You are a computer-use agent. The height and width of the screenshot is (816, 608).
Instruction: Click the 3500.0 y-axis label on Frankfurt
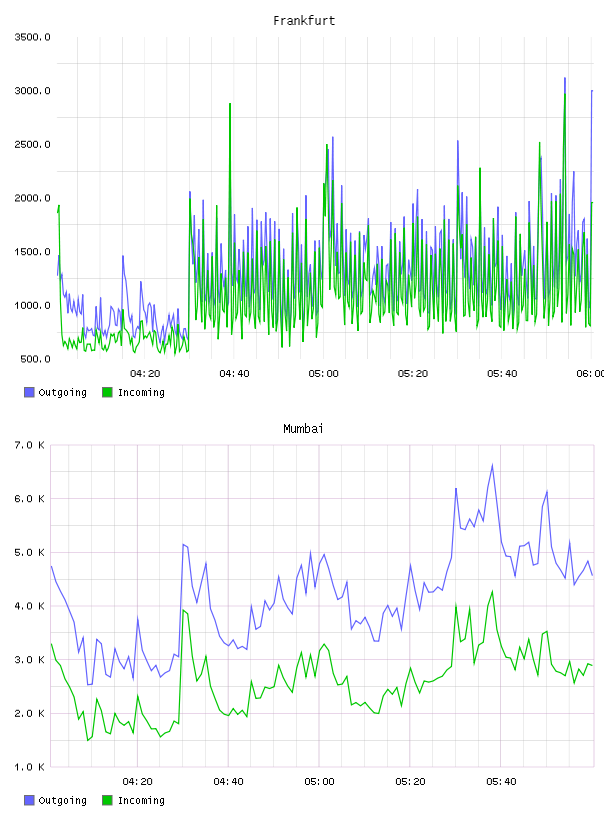coord(32,37)
